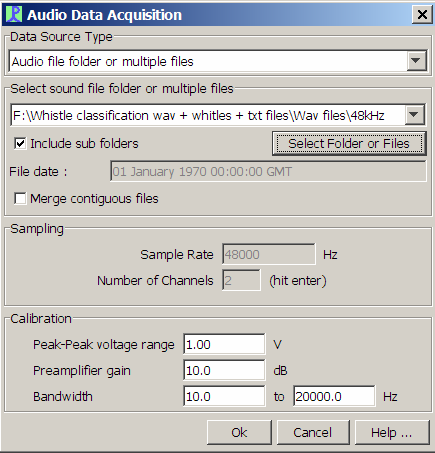Click the folder path text showing 48kHz
The image size is (435, 453).
(x=199, y=115)
